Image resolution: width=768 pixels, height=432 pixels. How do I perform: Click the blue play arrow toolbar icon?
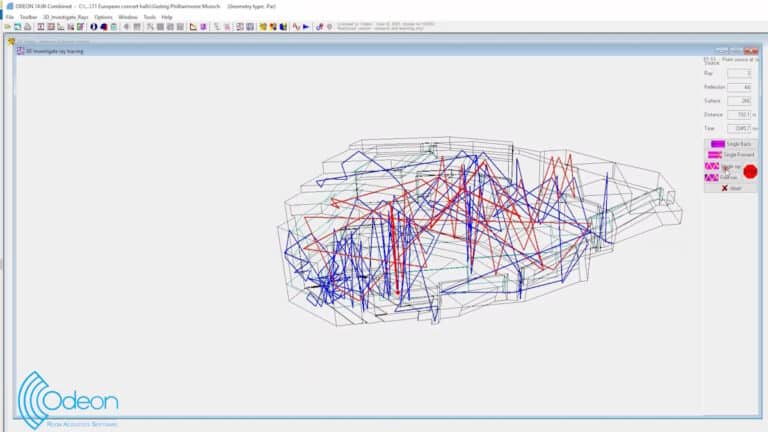(305, 27)
